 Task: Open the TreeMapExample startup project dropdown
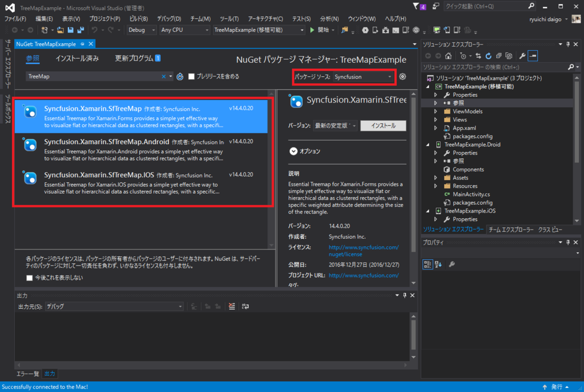point(259,30)
